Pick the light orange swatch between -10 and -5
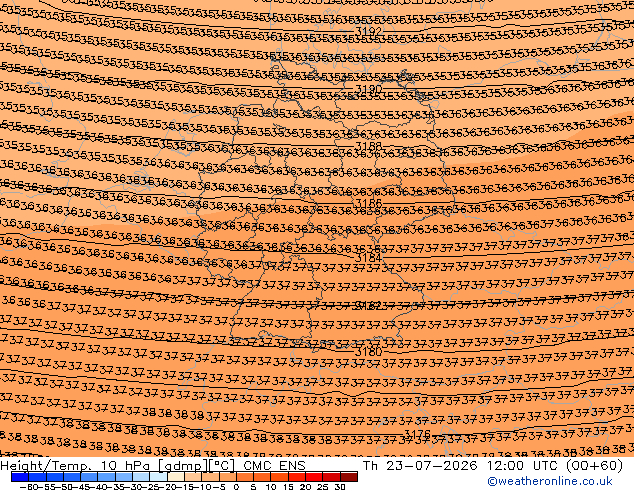 coord(210,477)
